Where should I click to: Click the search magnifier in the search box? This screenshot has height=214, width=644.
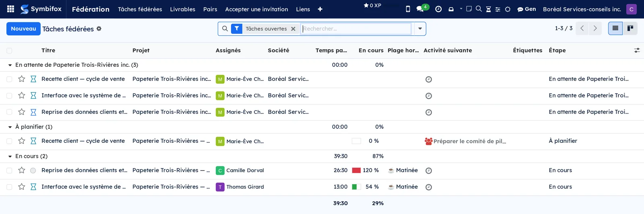(225, 29)
